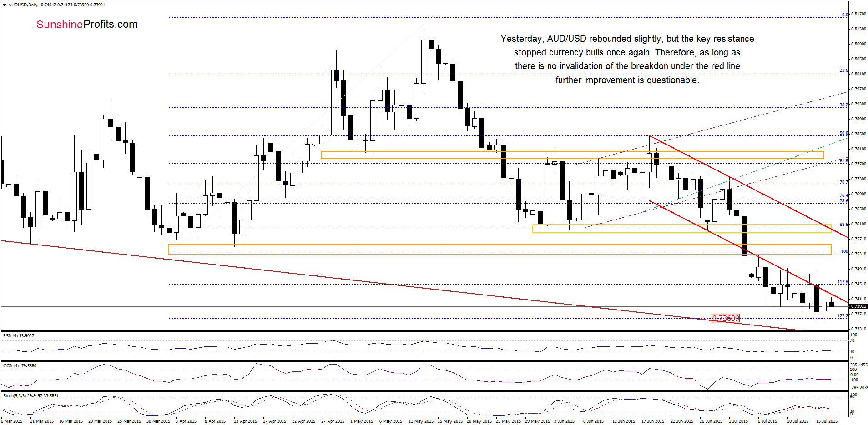This screenshot has width=868, height=425.
Task: Select the 112.8 Fibonacci level label
Action: tap(843, 282)
